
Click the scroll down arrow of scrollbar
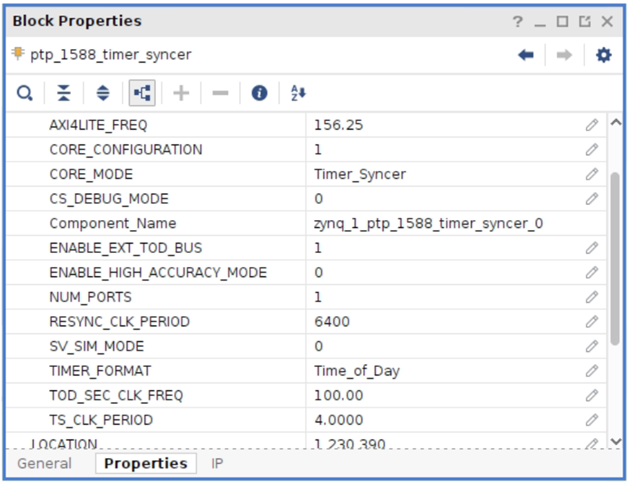616,441
